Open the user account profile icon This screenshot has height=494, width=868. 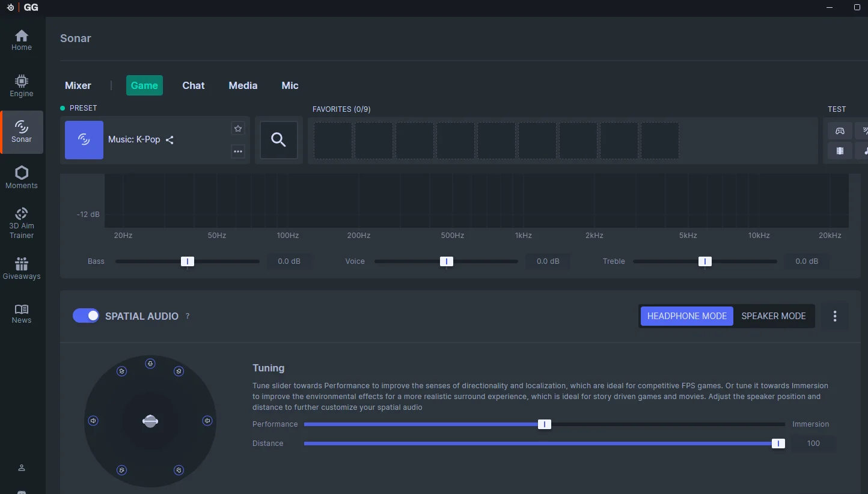[x=22, y=468]
